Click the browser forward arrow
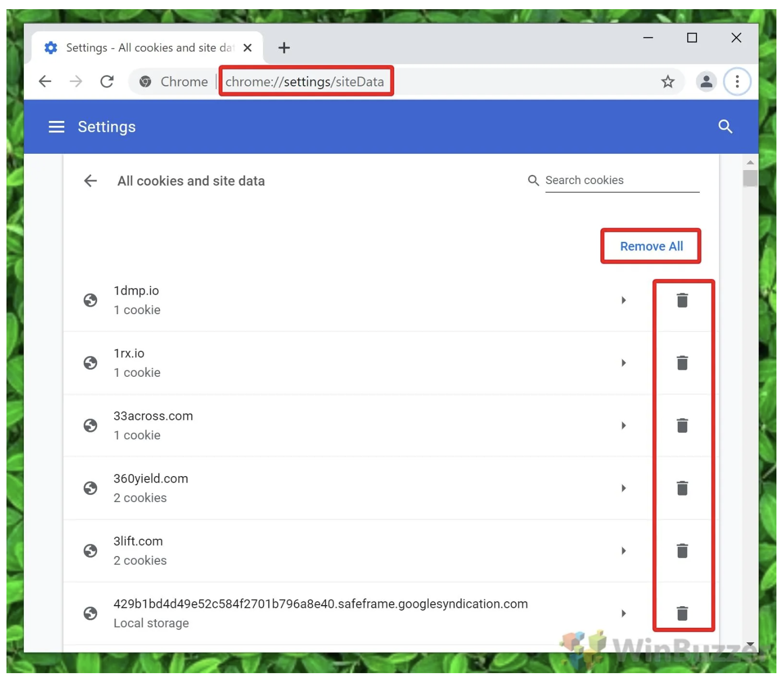 point(76,82)
